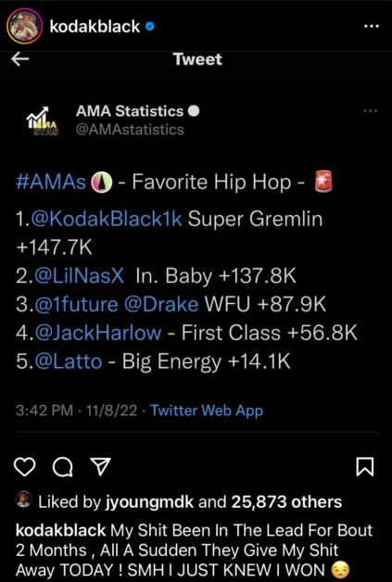This screenshot has width=392, height=582.
Task: Open @1future mention
Action: click(x=76, y=304)
